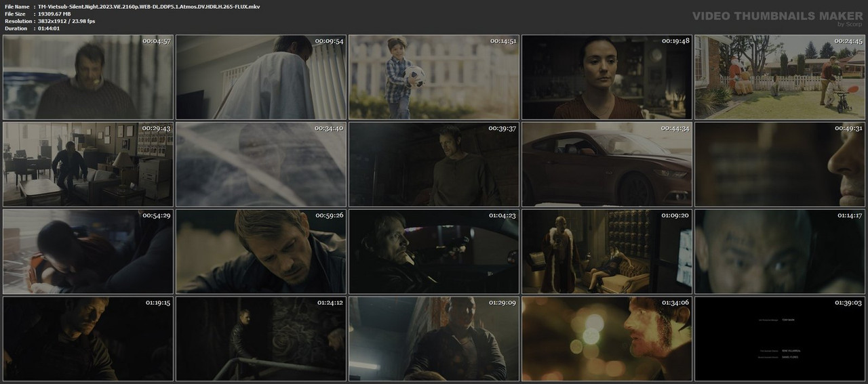Open the red car thumbnail 00:44:34
This screenshot has width=868, height=384.
pyautogui.click(x=607, y=165)
